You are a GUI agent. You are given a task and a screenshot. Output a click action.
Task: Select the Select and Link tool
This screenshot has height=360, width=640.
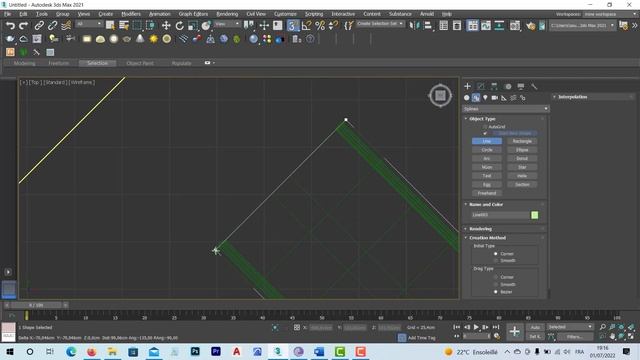39,26
